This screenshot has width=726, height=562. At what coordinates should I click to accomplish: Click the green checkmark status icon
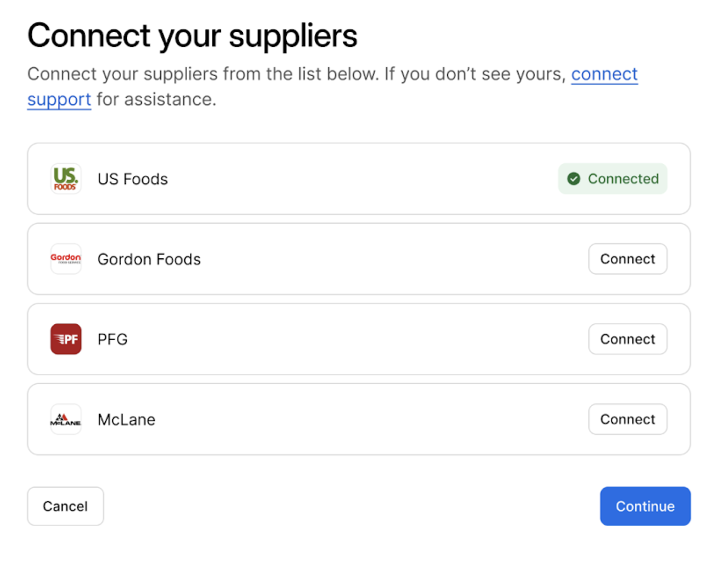click(574, 179)
